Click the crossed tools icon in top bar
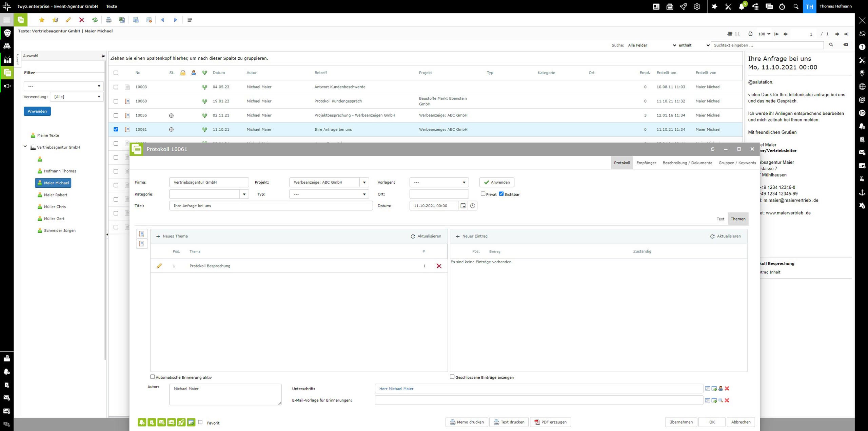This screenshot has width=868, height=431. point(728,6)
